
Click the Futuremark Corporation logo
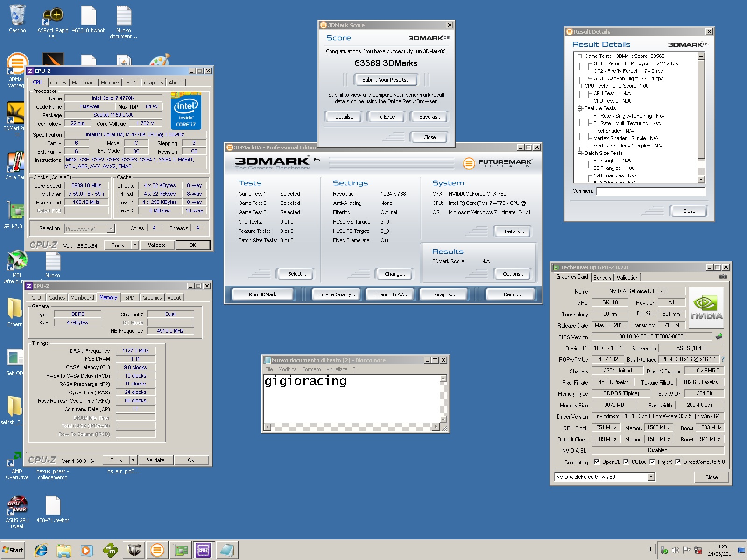[497, 163]
